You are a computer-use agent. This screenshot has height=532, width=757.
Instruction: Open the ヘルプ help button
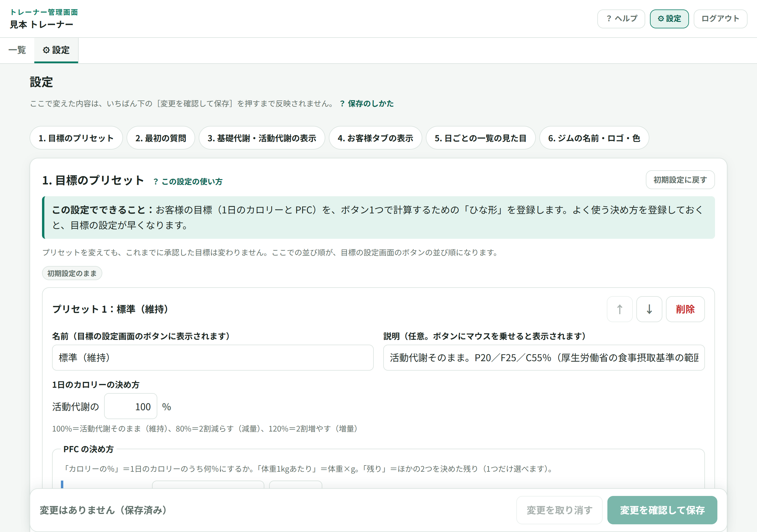pyautogui.click(x=621, y=19)
